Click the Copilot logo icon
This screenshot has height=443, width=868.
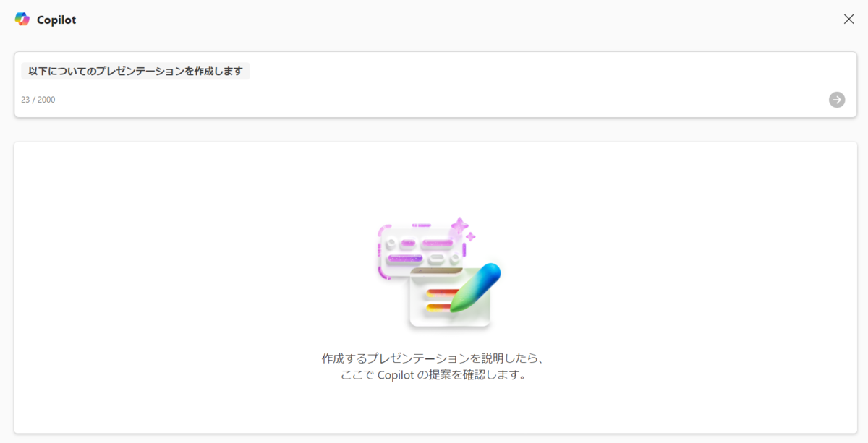pyautogui.click(x=22, y=20)
